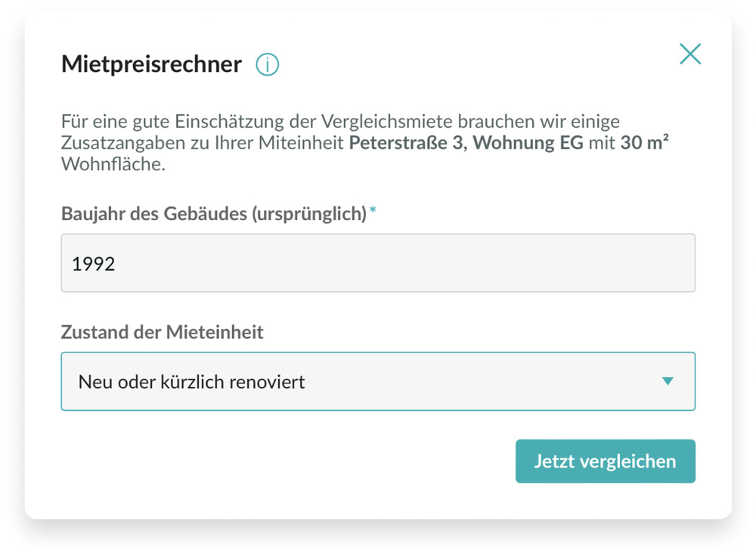Click the 'Baujahr des Gebäudes (ursprünglich)' label
This screenshot has height=556, width=756.
pyautogui.click(x=213, y=214)
